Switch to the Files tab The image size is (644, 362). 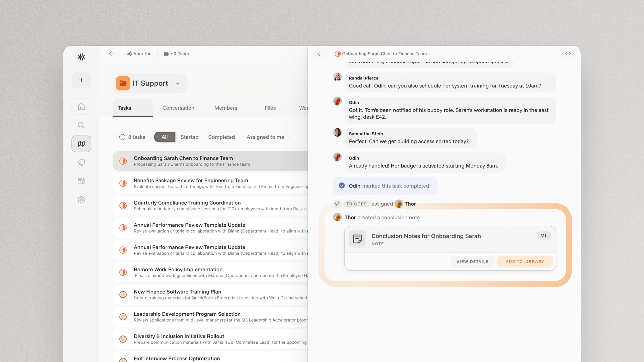point(270,108)
